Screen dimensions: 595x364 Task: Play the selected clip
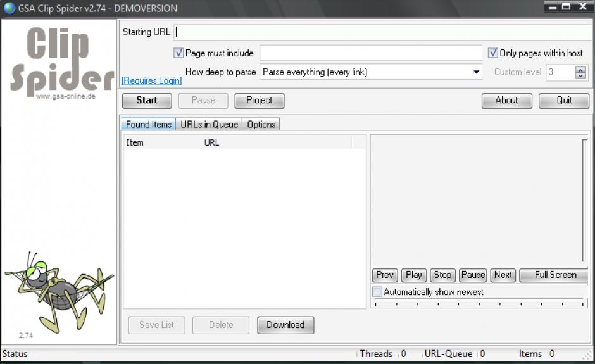coord(414,275)
